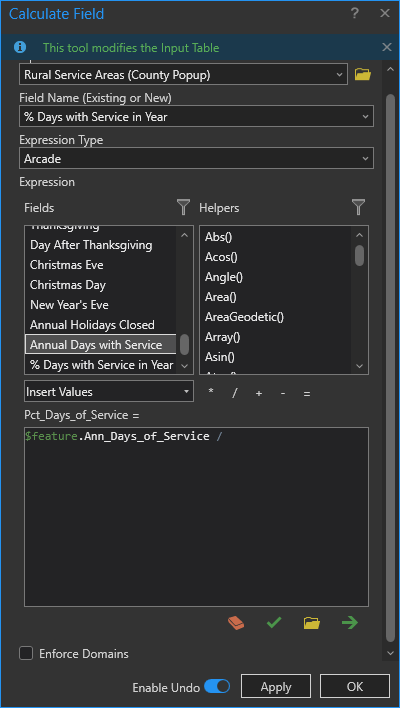Viewport: 400px width, 708px height.
Task: Click the Apply button
Action: tap(276, 687)
